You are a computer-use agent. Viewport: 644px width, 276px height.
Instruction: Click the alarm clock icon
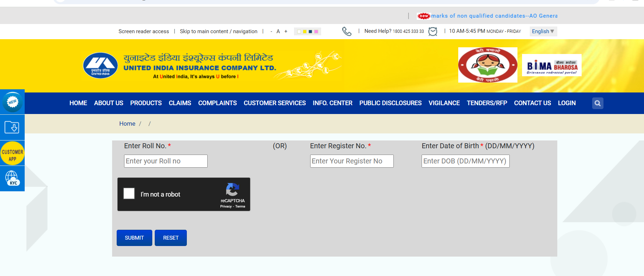tap(433, 31)
